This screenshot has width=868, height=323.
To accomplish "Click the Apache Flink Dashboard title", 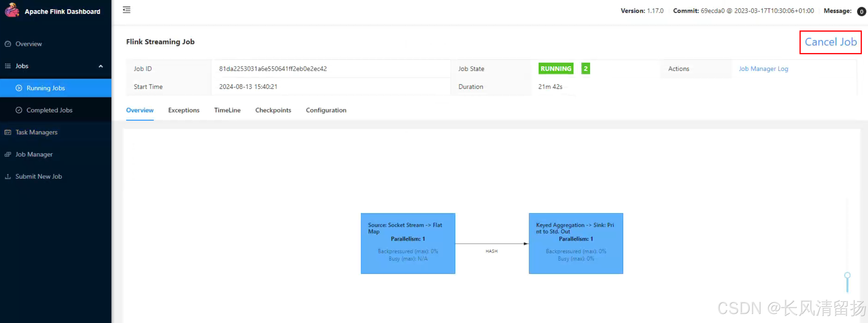I will coord(62,11).
